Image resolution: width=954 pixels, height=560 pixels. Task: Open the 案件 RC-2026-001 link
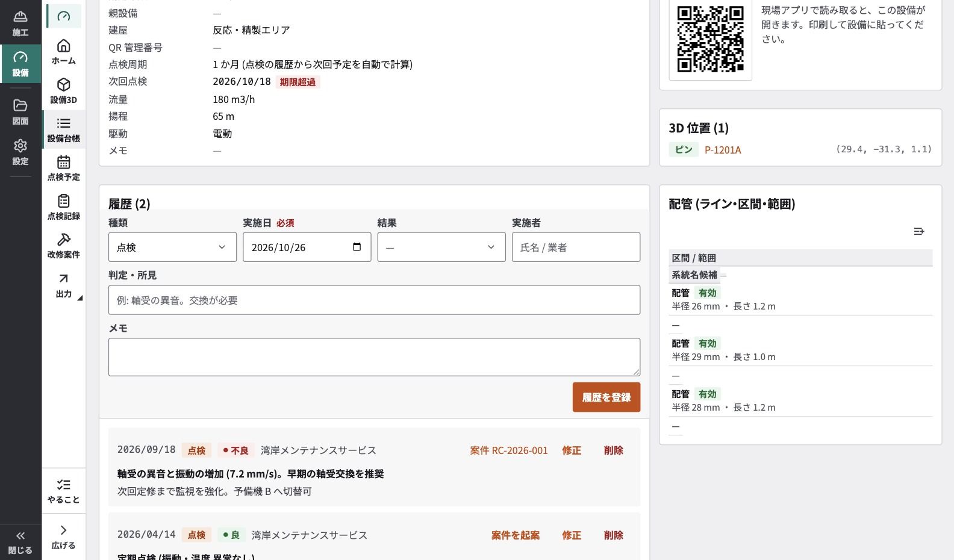(509, 450)
